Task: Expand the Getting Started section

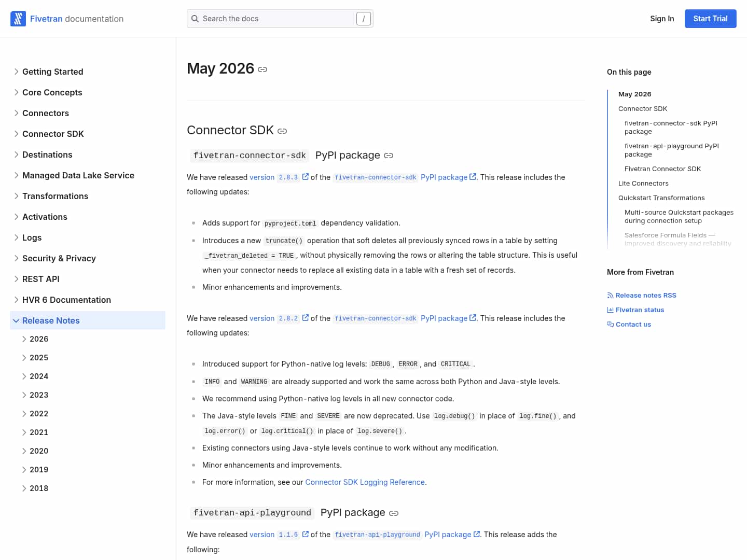Action: click(17, 72)
